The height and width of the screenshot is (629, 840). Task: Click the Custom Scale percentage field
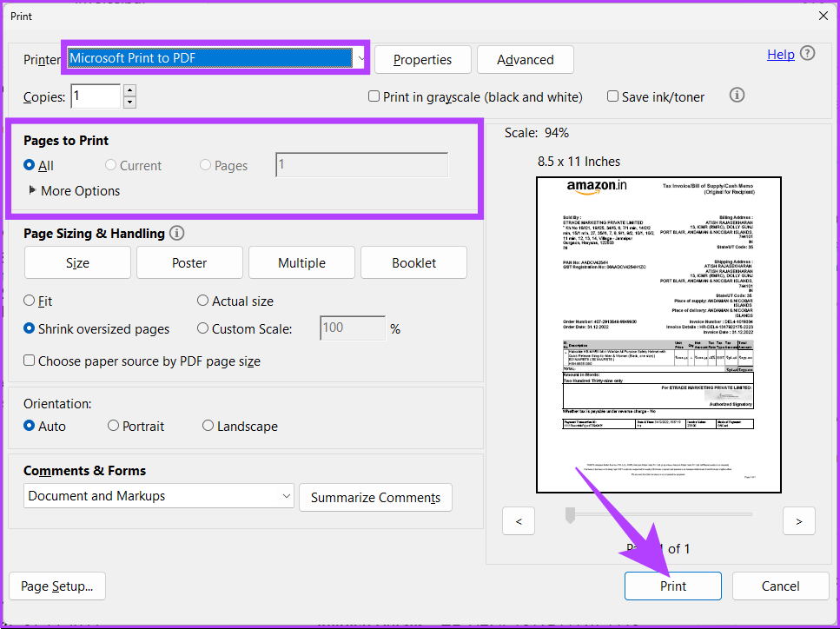click(x=353, y=328)
